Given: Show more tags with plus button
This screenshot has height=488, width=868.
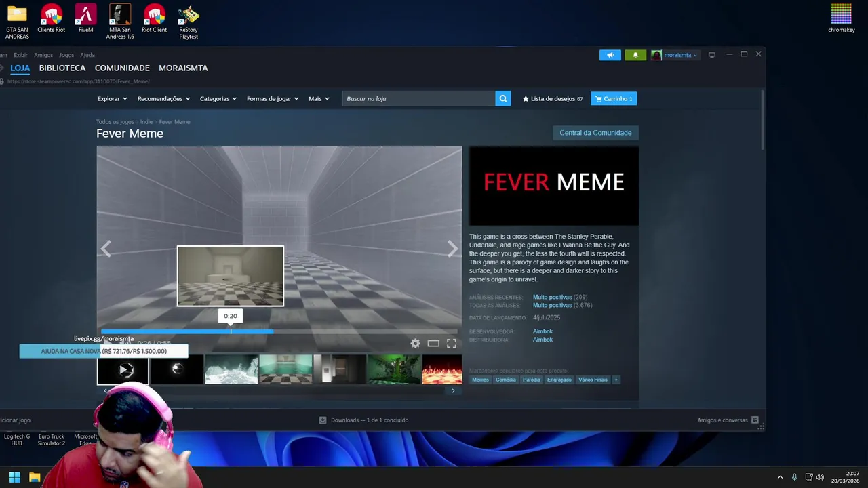Looking at the screenshot, I should coord(616,380).
